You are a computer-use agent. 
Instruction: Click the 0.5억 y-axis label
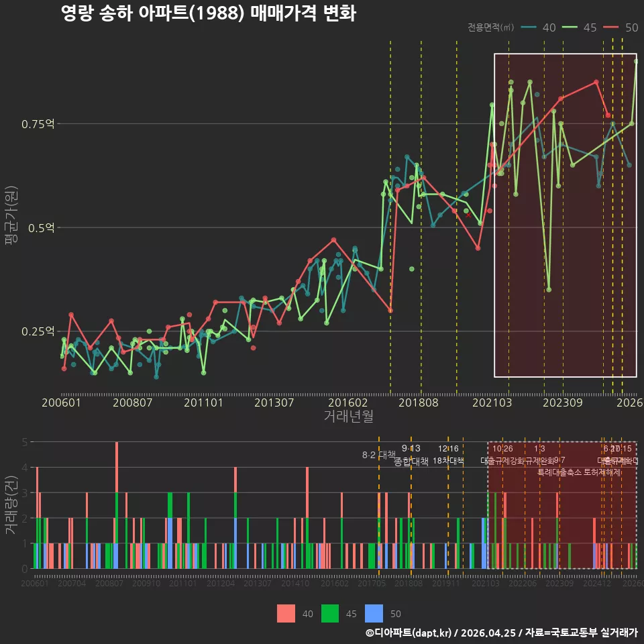41,227
